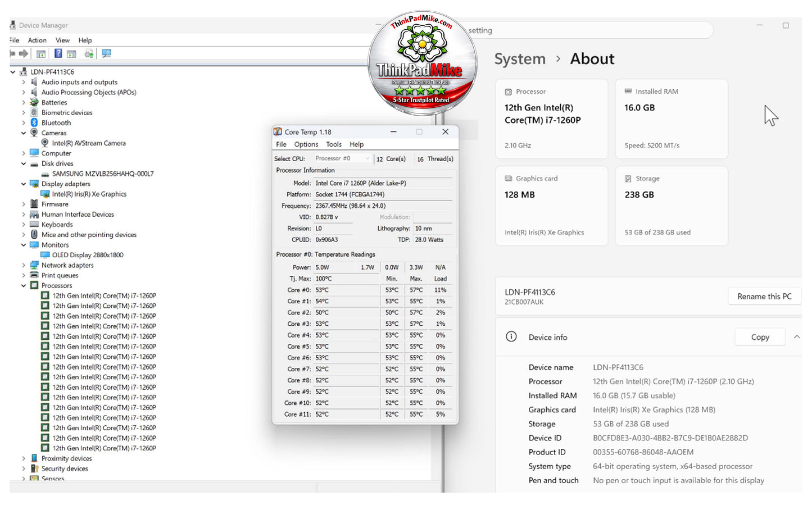
Task: Click the Copy button for Device info
Action: pyautogui.click(x=760, y=337)
